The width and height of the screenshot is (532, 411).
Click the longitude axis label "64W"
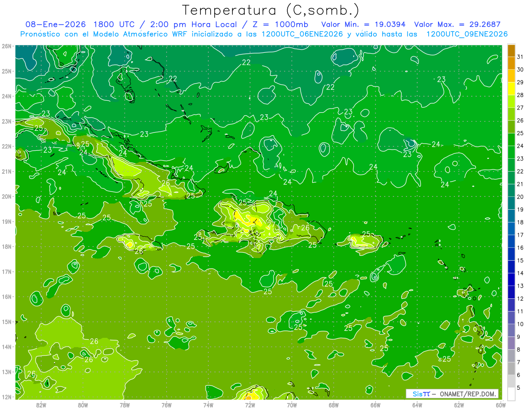coord(417,405)
